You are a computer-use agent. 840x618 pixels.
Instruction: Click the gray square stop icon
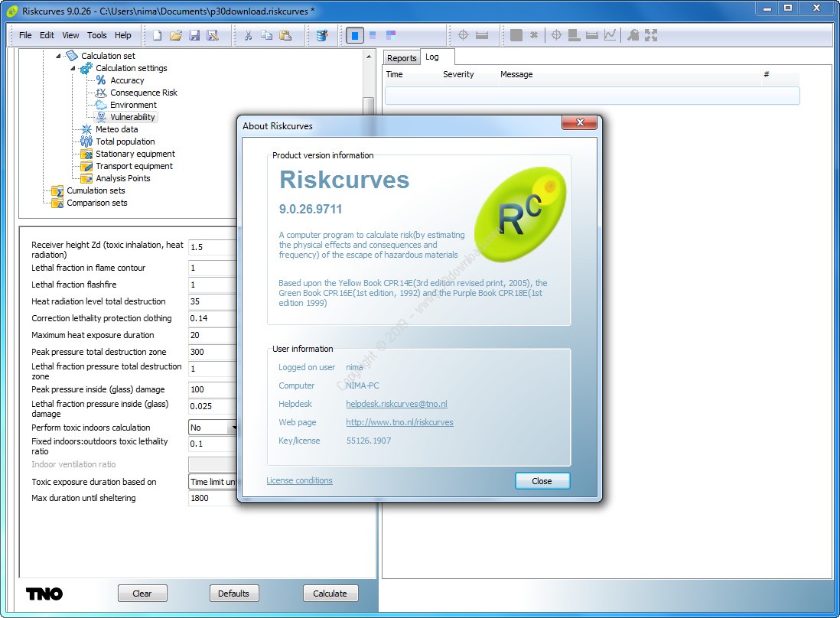tap(516, 35)
